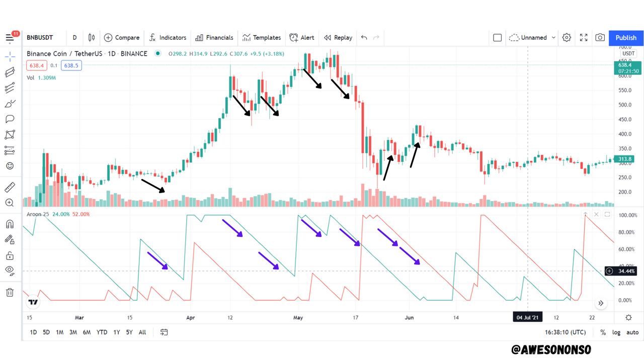This screenshot has height=362, width=644.
Task: Select the 6M date range
Action: [x=87, y=332]
